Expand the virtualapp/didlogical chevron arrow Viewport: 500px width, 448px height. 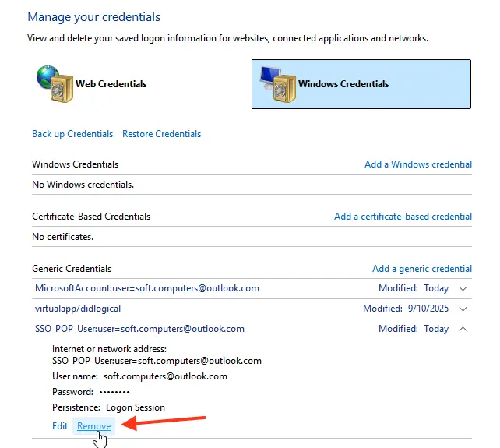(x=463, y=309)
